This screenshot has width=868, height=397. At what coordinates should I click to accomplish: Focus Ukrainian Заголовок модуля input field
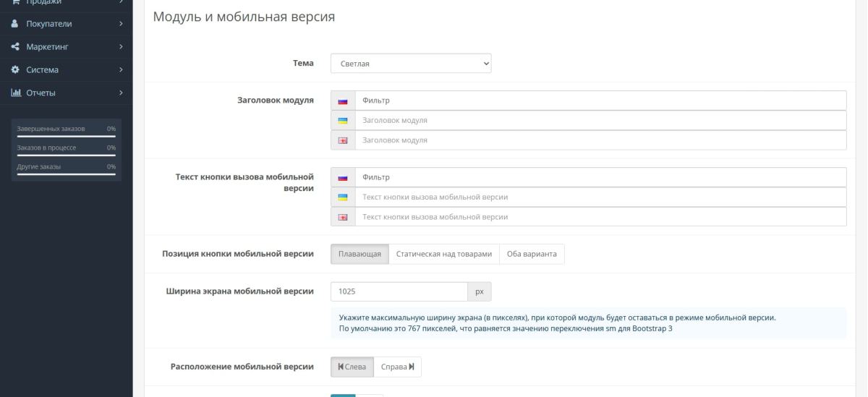coord(600,120)
